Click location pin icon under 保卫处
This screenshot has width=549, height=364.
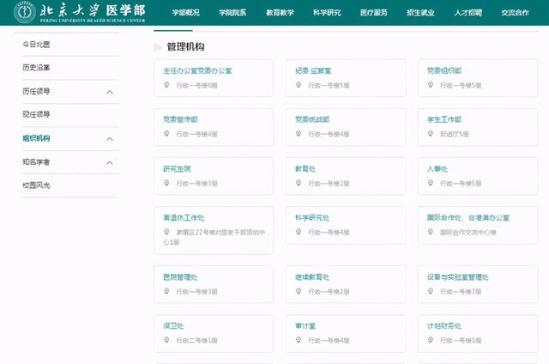(x=167, y=340)
